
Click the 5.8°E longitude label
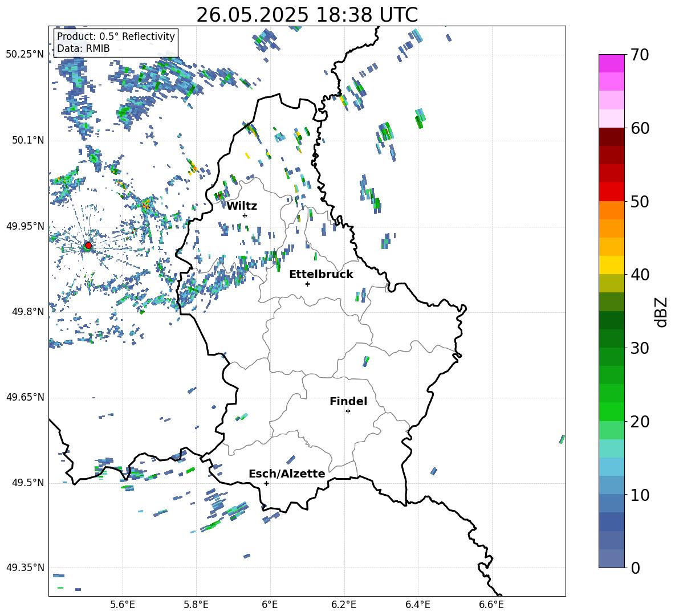pyautogui.click(x=196, y=605)
